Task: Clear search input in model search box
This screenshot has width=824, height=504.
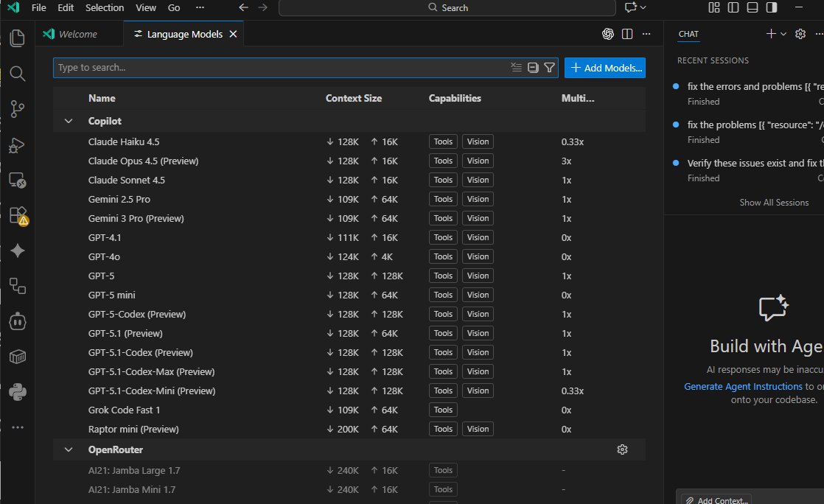Action: pyautogui.click(x=516, y=67)
